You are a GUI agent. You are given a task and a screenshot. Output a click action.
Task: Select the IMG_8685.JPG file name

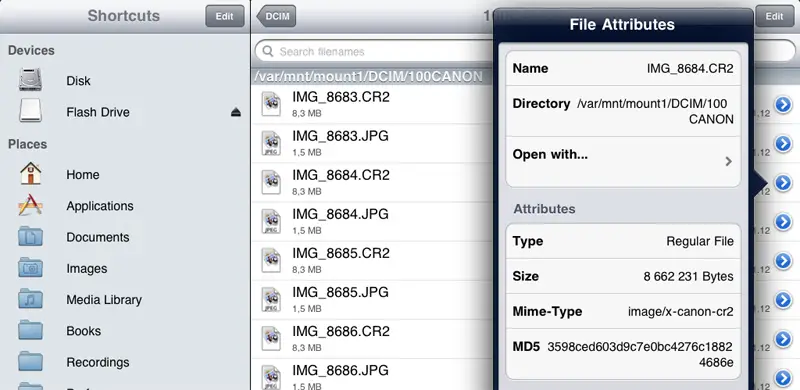(x=340, y=292)
